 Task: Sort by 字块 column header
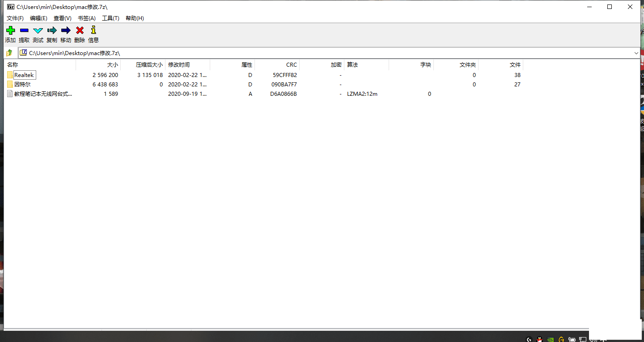tap(411, 65)
